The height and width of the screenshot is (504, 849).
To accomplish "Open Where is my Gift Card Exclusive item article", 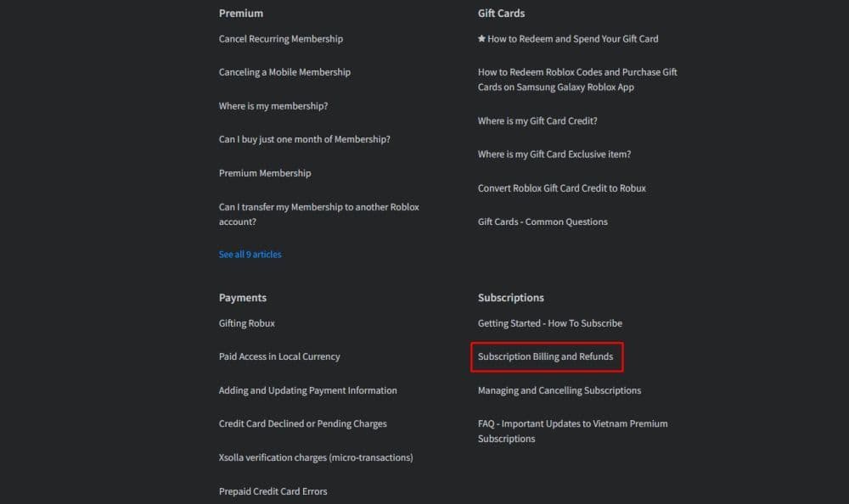I will click(554, 154).
